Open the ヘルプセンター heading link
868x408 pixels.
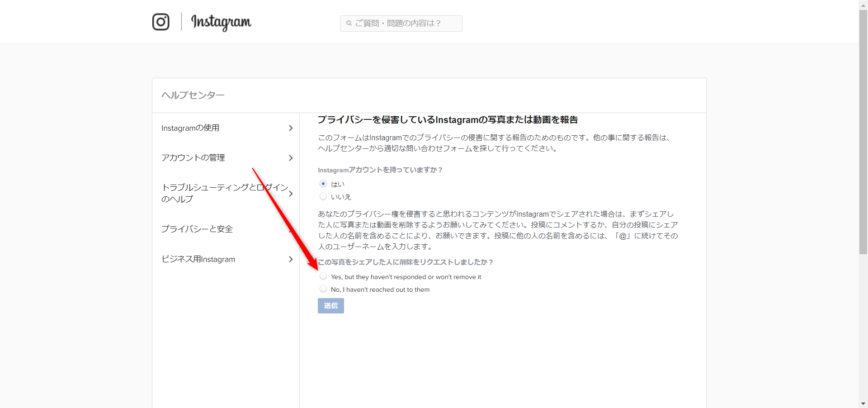coord(193,95)
